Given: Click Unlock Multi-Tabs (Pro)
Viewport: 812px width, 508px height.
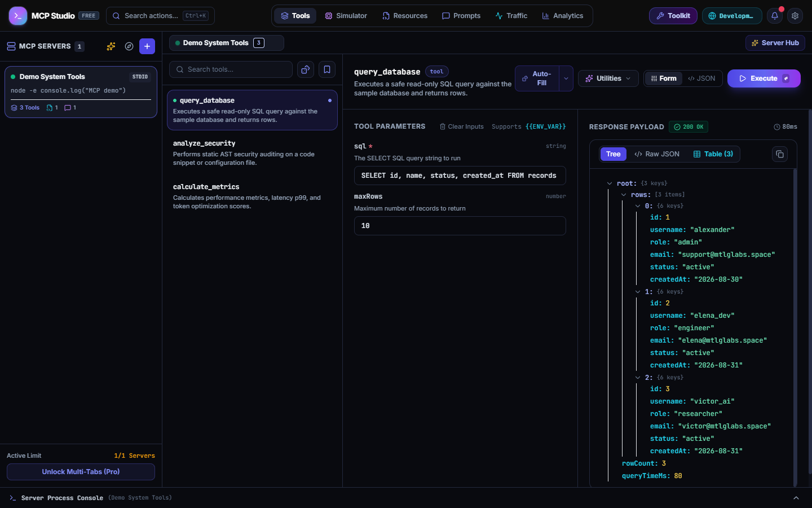Looking at the screenshot, I should [81, 472].
